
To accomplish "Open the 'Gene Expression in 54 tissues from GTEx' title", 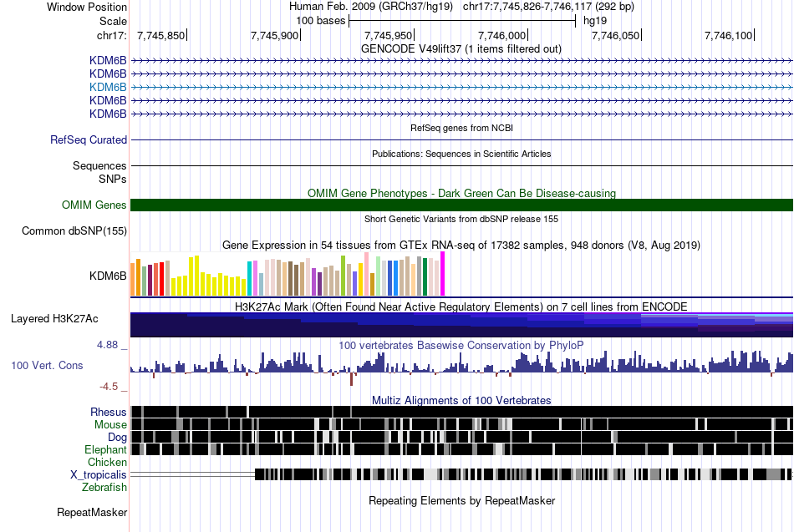I will pyautogui.click(x=461, y=245).
